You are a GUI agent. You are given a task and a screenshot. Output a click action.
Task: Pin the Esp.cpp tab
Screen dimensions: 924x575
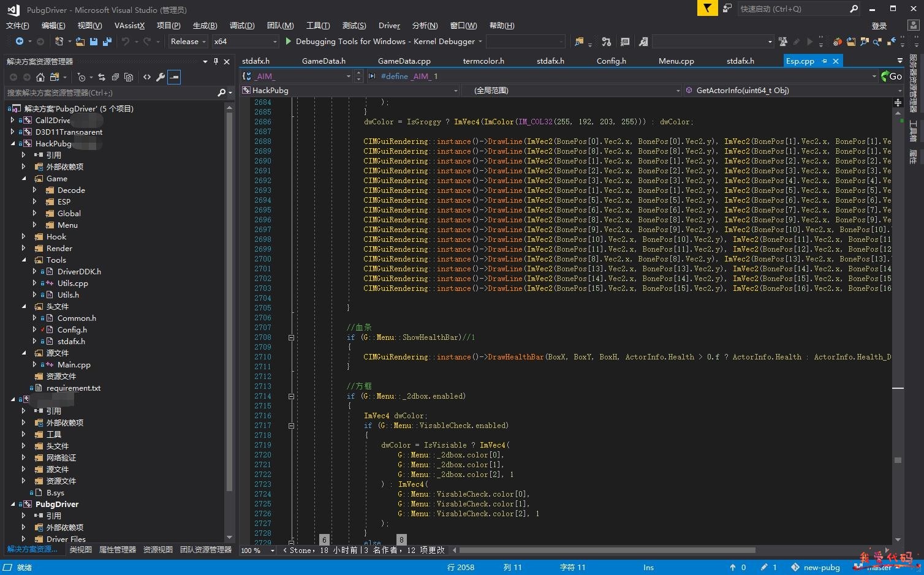click(x=825, y=61)
